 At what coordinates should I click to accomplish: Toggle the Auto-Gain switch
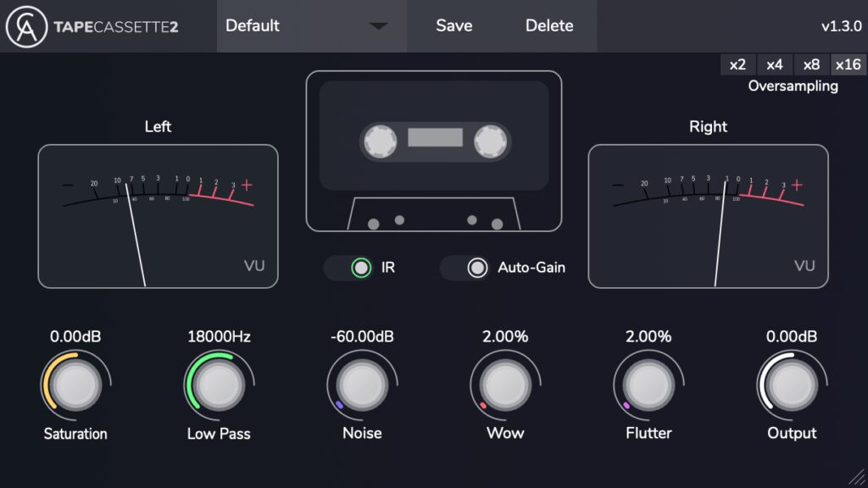[465, 268]
